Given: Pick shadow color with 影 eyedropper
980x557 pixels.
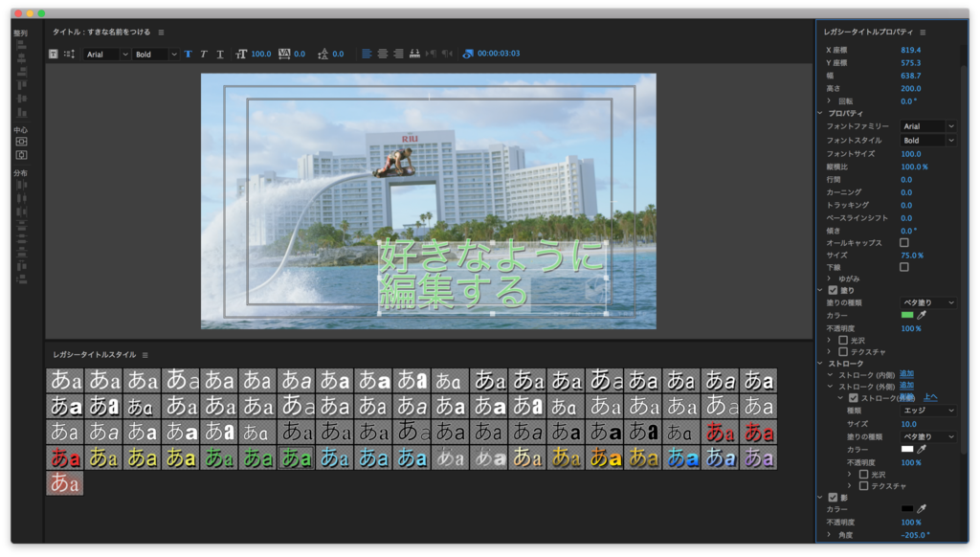Looking at the screenshot, I should coord(922,509).
